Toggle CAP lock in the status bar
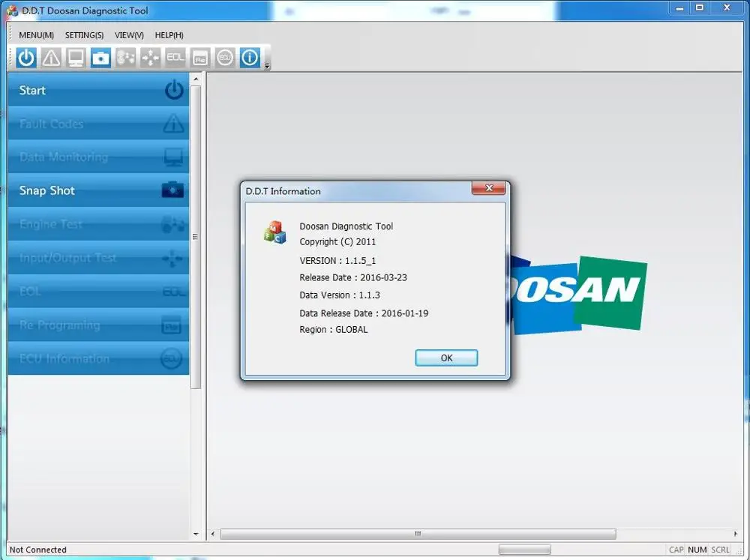The width and height of the screenshot is (750, 560). [678, 550]
